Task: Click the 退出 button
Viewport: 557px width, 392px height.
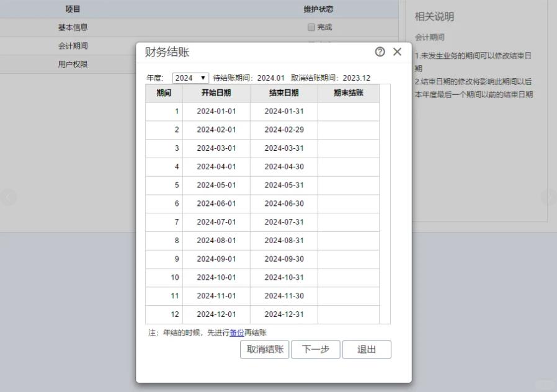Action: point(367,350)
